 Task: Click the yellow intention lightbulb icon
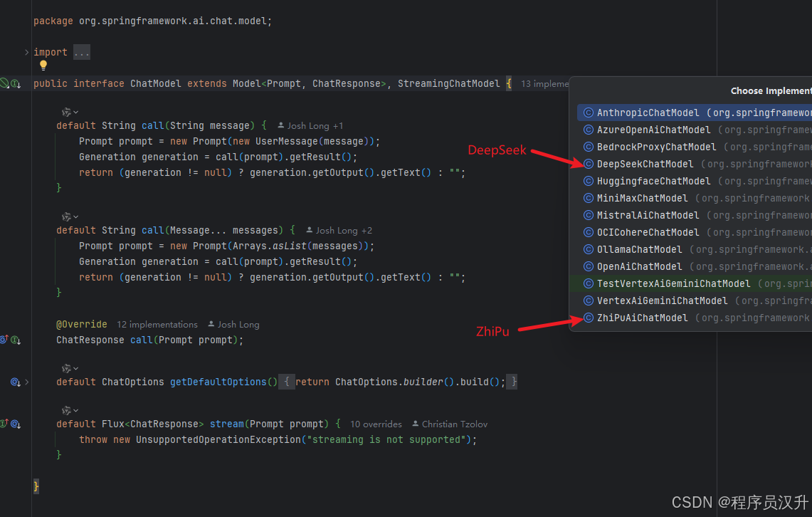[x=43, y=66]
